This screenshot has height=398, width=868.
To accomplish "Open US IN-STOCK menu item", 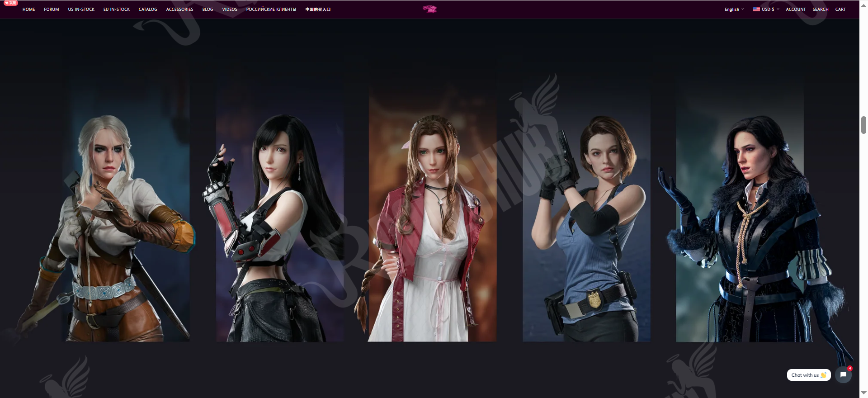I will (81, 9).
